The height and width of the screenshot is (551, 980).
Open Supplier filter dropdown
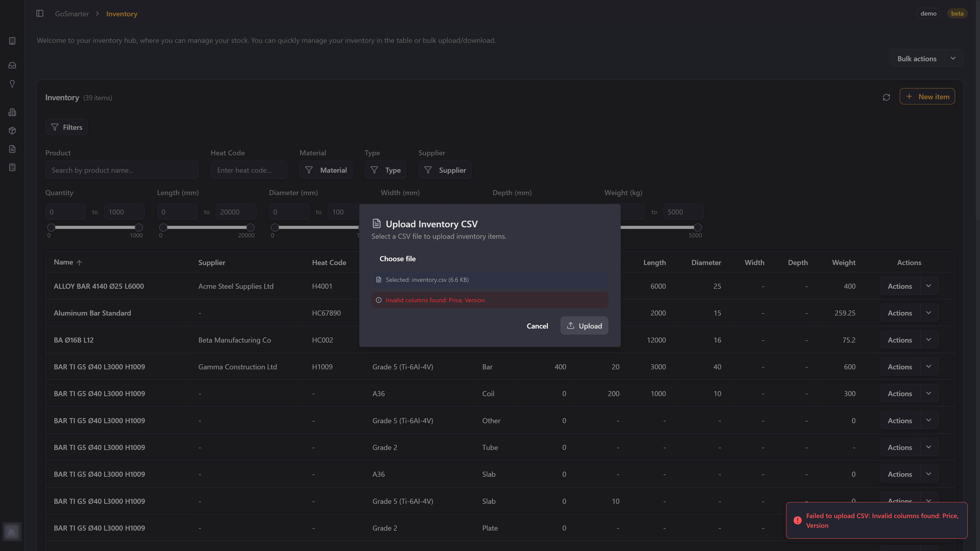[445, 170]
